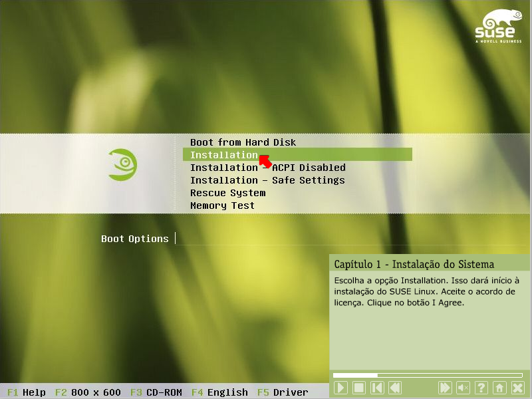532x399 pixels.
Task: Select Boot from Hard Disk
Action: tap(243, 142)
